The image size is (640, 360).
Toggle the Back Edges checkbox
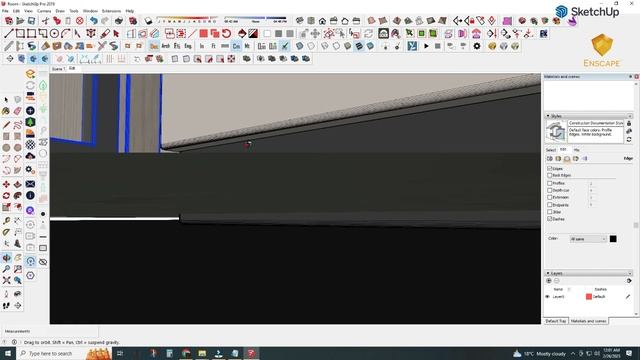[x=549, y=175]
